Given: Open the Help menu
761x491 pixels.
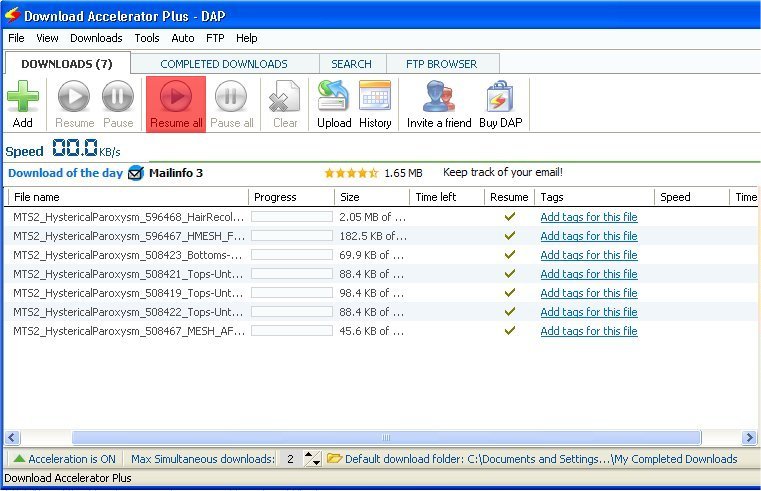Looking at the screenshot, I should coord(247,38).
